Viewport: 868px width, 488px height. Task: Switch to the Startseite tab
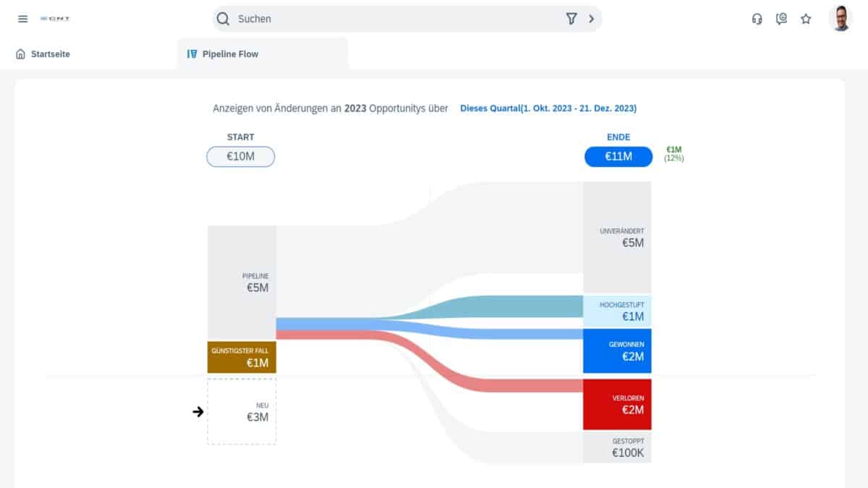pos(51,53)
